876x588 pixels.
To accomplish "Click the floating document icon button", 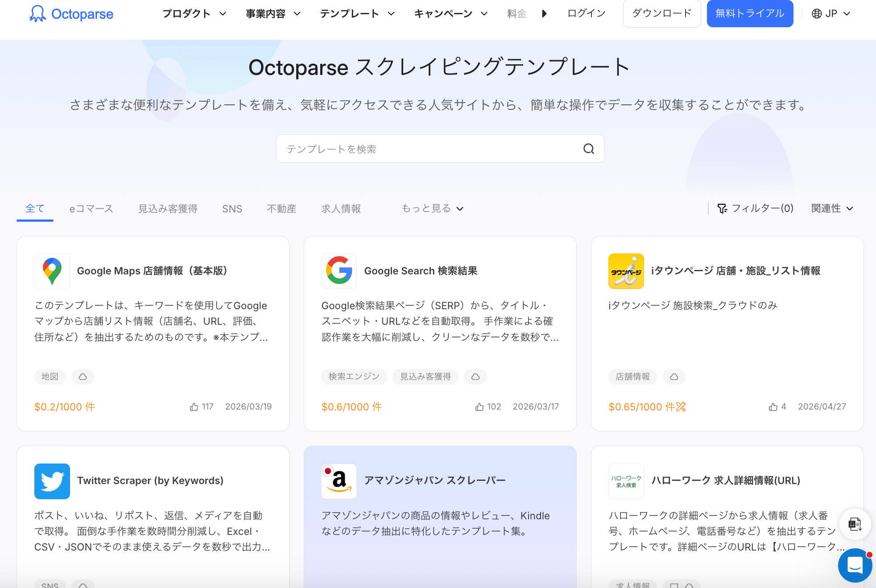I will pyautogui.click(x=855, y=524).
